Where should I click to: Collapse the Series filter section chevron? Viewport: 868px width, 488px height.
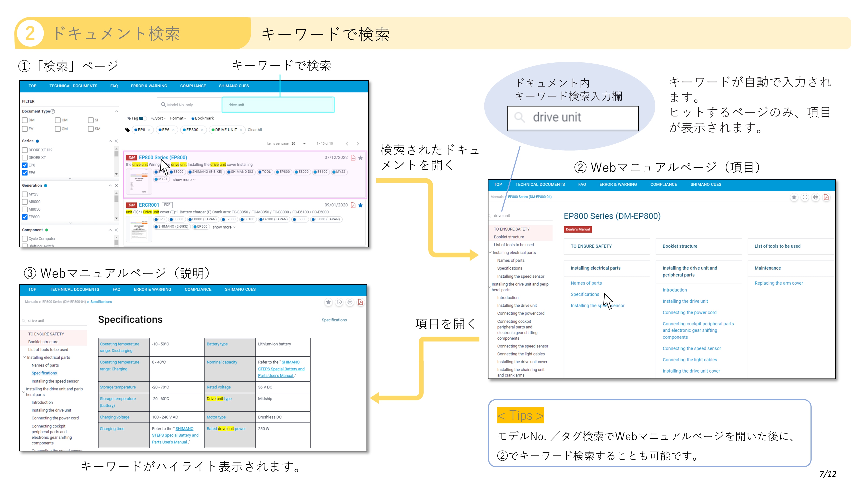110,141
